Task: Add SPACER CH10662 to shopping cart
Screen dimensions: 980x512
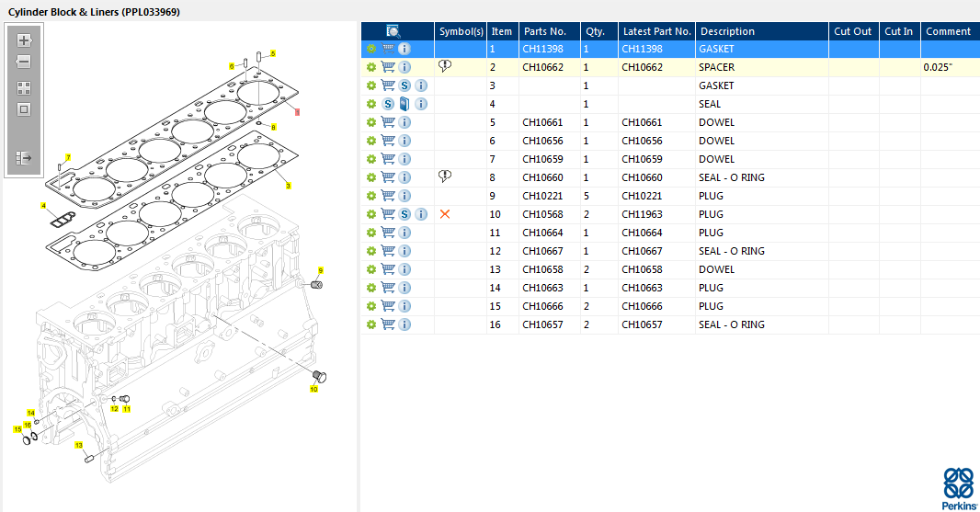Action: tap(388, 67)
